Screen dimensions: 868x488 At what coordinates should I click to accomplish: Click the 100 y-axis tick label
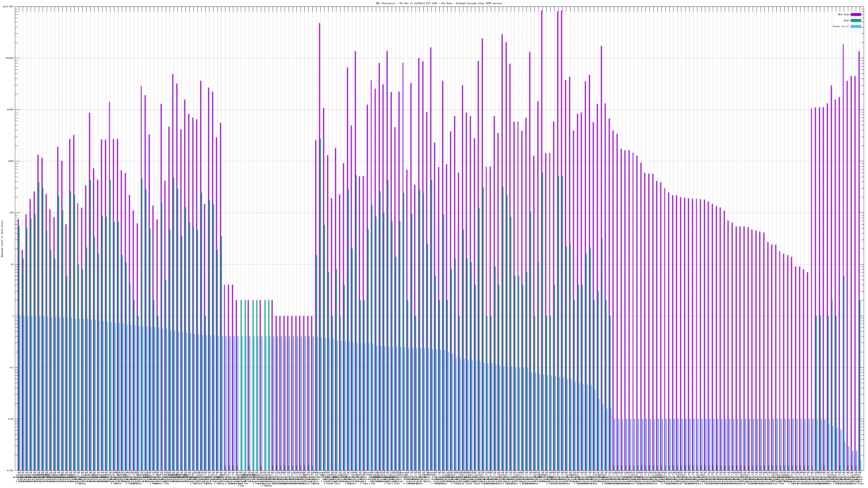11,213
